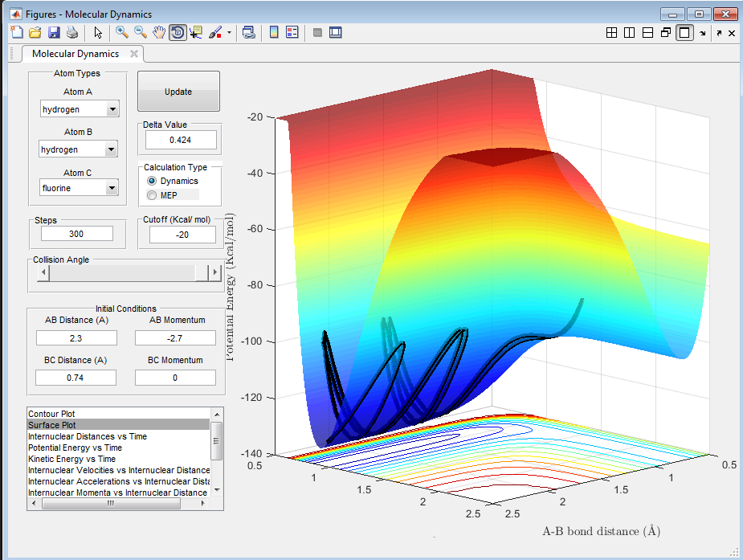The width and height of the screenshot is (743, 560).
Task: Toggle the Rotate 3D tool
Action: [178, 32]
